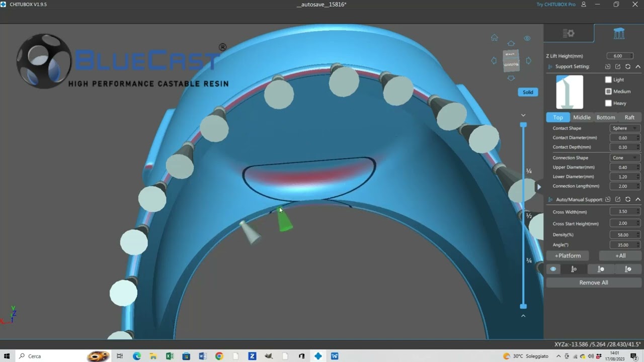The image size is (644, 362).
Task: Click the Contact Depth value field
Action: click(624, 147)
